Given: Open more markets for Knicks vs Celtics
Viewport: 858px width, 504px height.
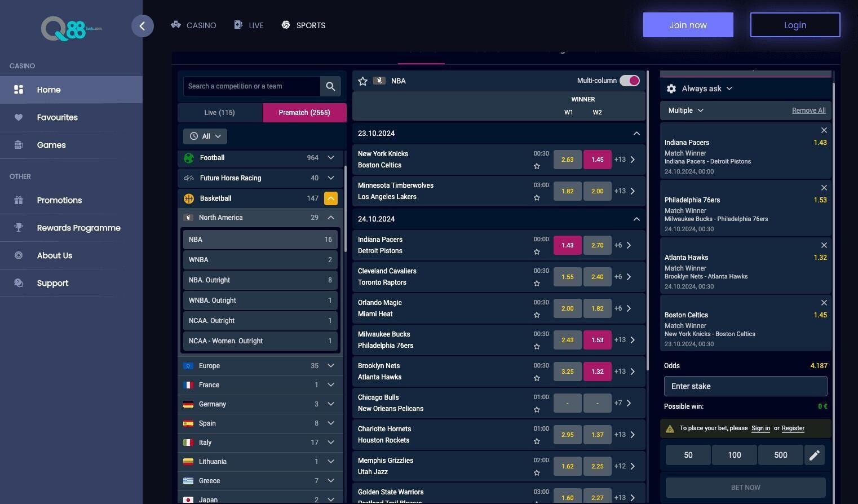Looking at the screenshot, I should point(625,160).
